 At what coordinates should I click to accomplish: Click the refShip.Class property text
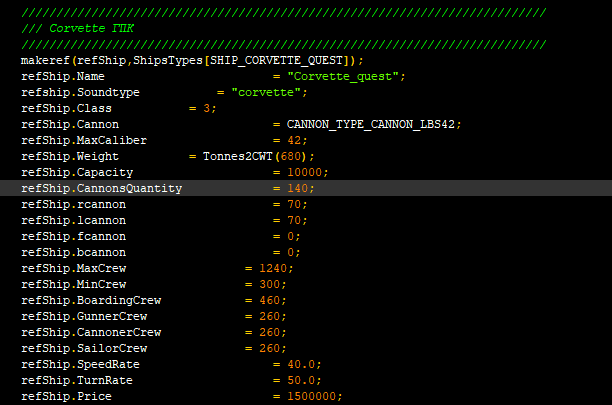pos(66,108)
